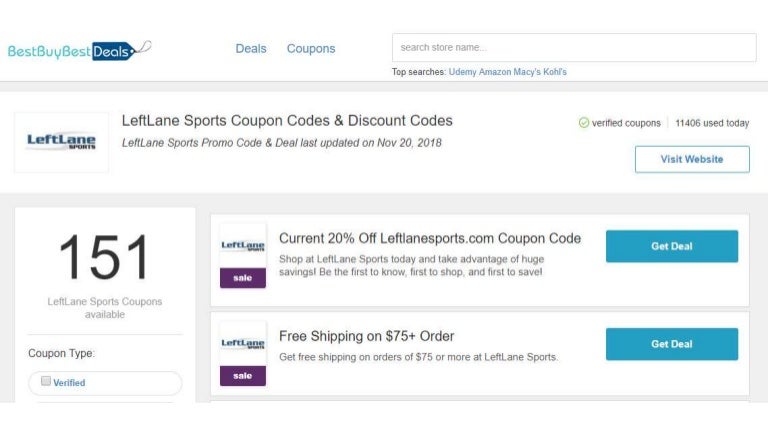Click the 20% Off coupon store thumbnail
Image resolution: width=768 pixels, height=432 pixels.
pos(243,246)
